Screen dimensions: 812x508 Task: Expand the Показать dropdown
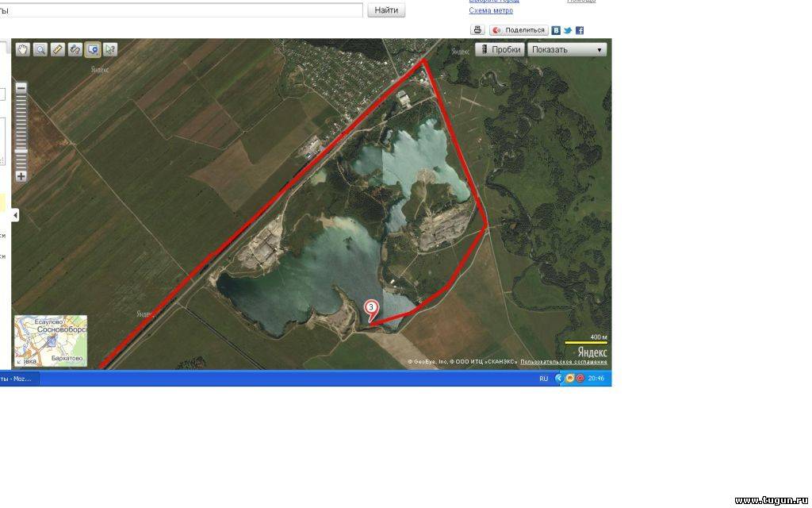[567, 50]
